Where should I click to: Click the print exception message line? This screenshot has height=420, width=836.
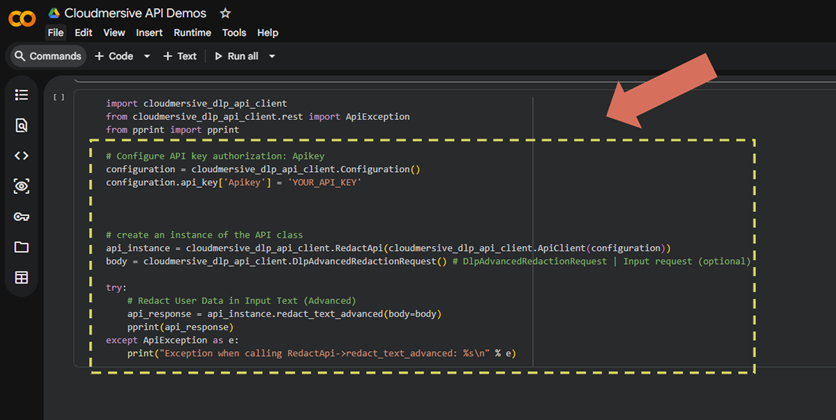(321, 353)
